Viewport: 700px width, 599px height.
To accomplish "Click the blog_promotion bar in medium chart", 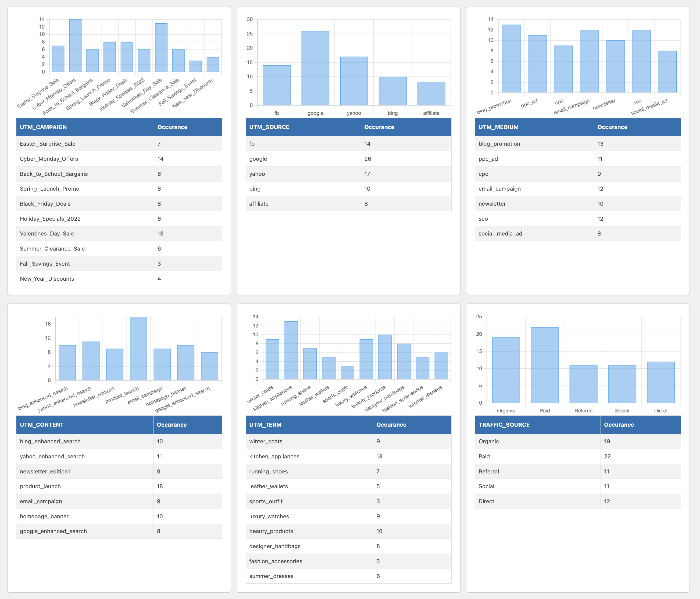I will pos(511,59).
